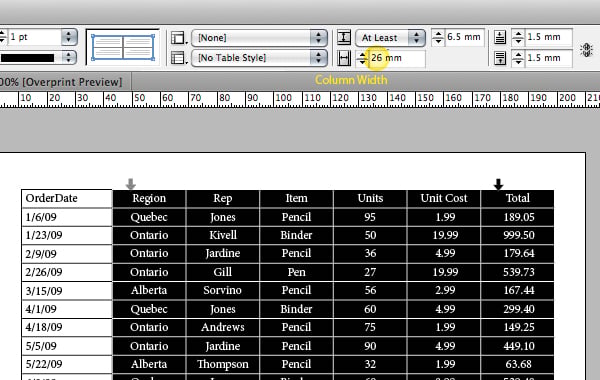This screenshot has width=600, height=380.
Task: Click the Sorvino rep cell
Action: [x=222, y=290]
